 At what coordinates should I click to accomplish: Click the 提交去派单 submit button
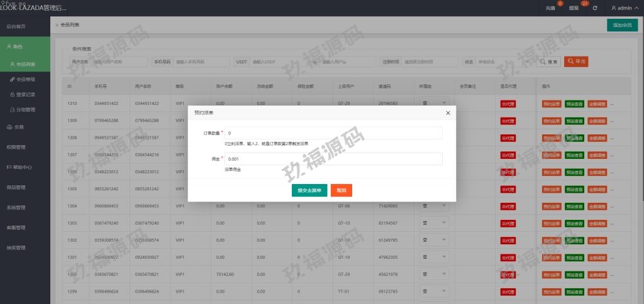[309, 190]
